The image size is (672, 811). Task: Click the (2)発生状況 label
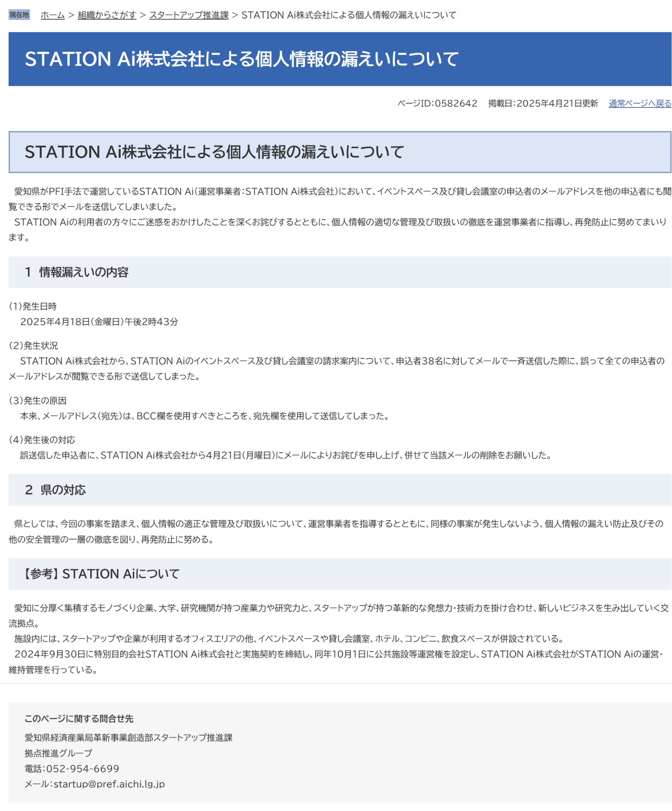tap(33, 345)
